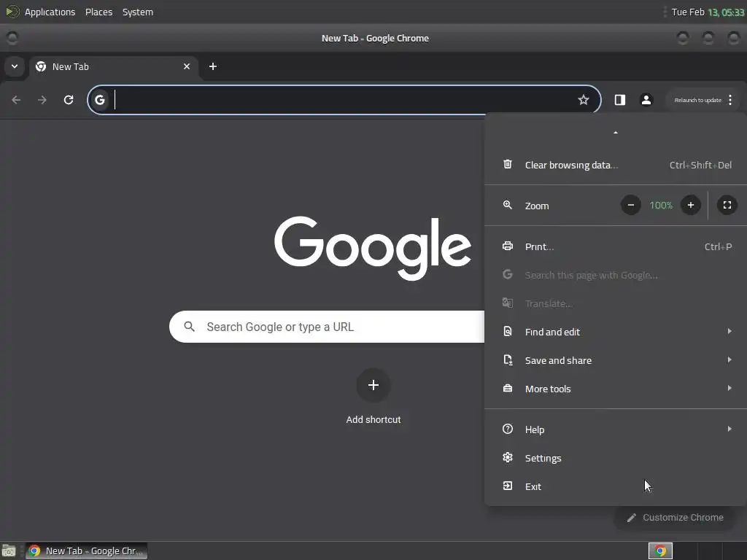Image resolution: width=747 pixels, height=560 pixels.
Task: Open the profile avatar icon
Action: [646, 100]
